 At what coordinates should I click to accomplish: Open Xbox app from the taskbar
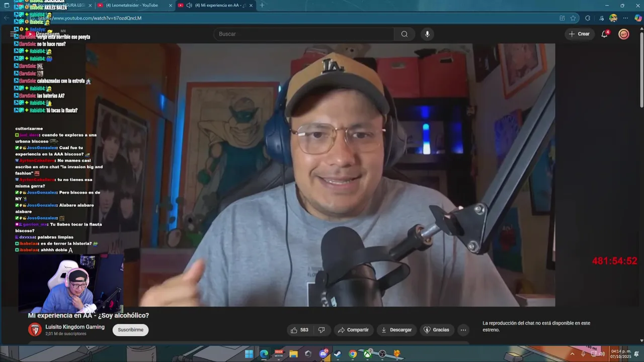368,354
